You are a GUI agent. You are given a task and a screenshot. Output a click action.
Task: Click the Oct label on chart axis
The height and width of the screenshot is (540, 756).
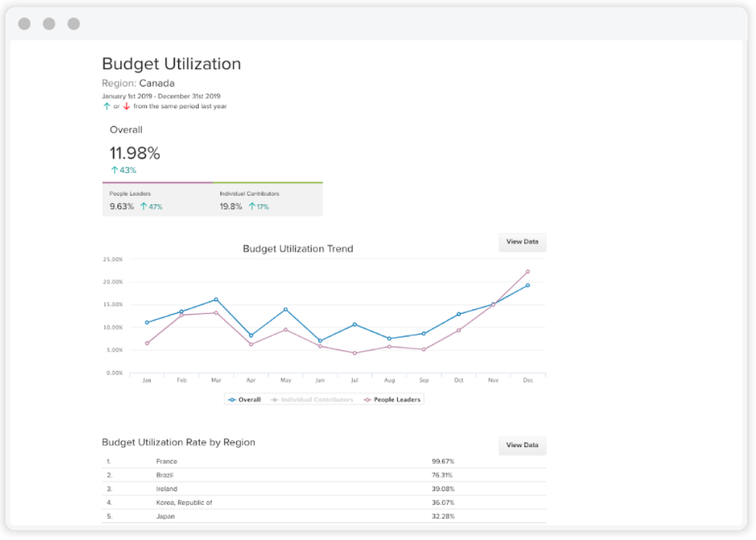[x=459, y=380]
